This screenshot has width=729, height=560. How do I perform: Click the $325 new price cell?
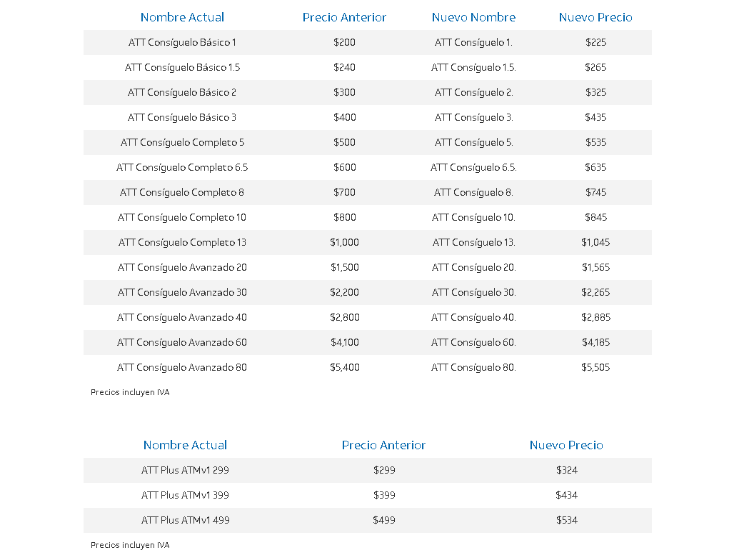(x=595, y=92)
